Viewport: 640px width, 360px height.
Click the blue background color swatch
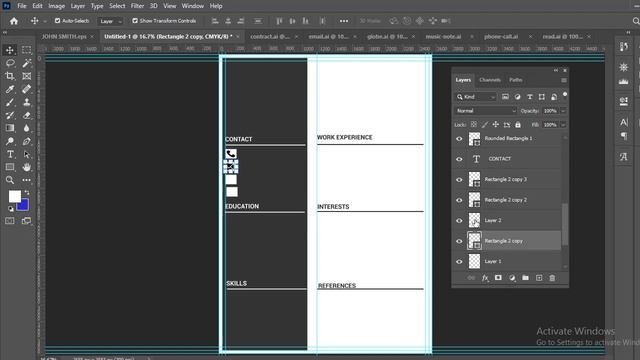(x=24, y=206)
